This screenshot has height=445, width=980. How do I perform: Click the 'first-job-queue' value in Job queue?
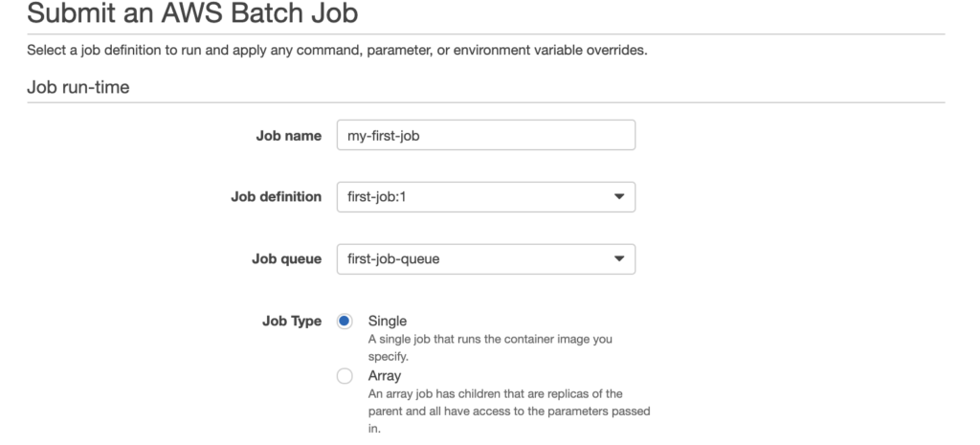393,258
